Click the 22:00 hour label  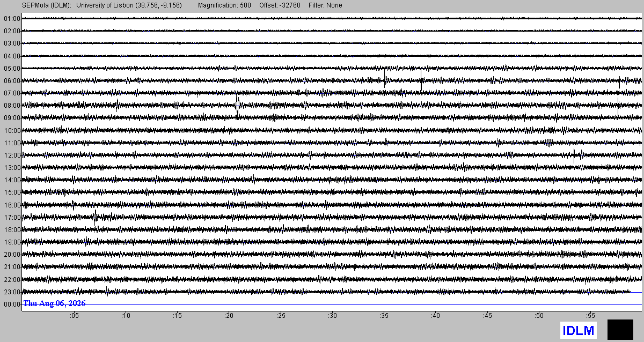[11, 279]
